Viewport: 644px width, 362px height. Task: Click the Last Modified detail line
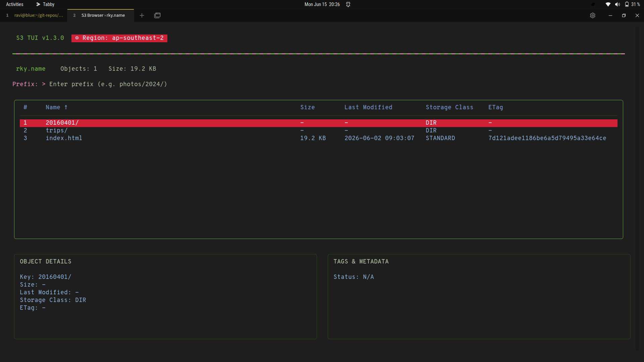pos(49,292)
